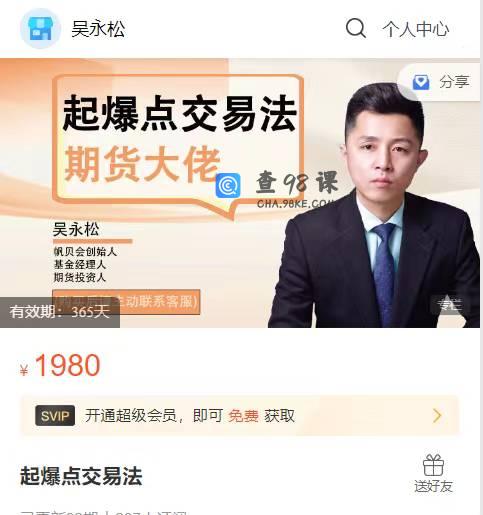Image resolution: width=483 pixels, height=515 pixels.
Task: Open the 吴永松 shop name
Action: [98, 29]
